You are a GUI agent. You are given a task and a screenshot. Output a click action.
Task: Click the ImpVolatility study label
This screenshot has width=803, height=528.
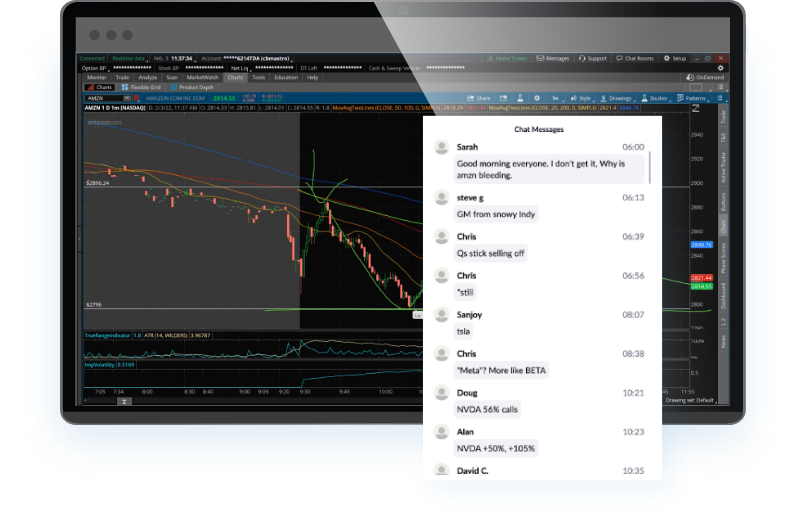(x=99, y=365)
